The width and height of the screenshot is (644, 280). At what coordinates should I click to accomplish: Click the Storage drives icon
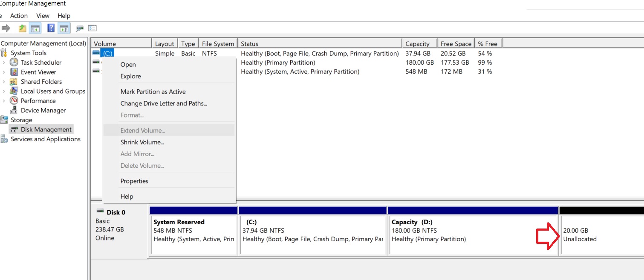pyautogui.click(x=4, y=120)
